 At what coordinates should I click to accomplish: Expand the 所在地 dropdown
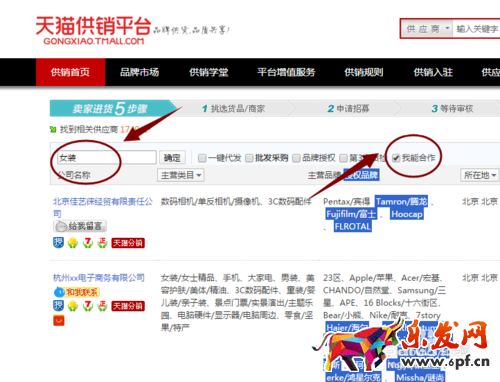coord(480,175)
